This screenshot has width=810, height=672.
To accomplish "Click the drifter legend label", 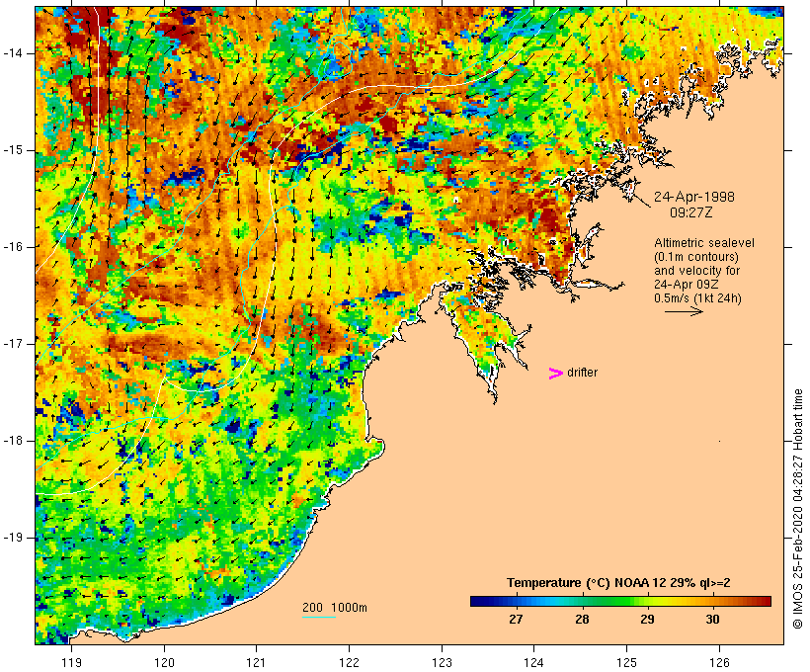I will (582, 373).
